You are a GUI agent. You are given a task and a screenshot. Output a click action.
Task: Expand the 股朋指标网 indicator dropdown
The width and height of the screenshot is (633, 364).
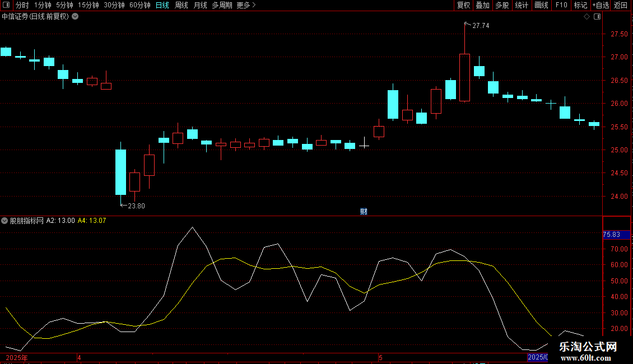4,221
